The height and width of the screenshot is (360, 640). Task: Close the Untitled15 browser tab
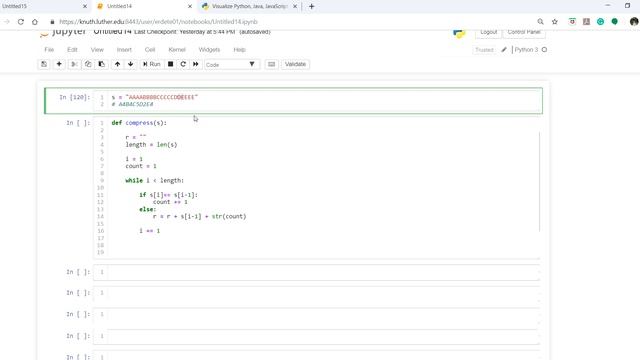coord(85,7)
